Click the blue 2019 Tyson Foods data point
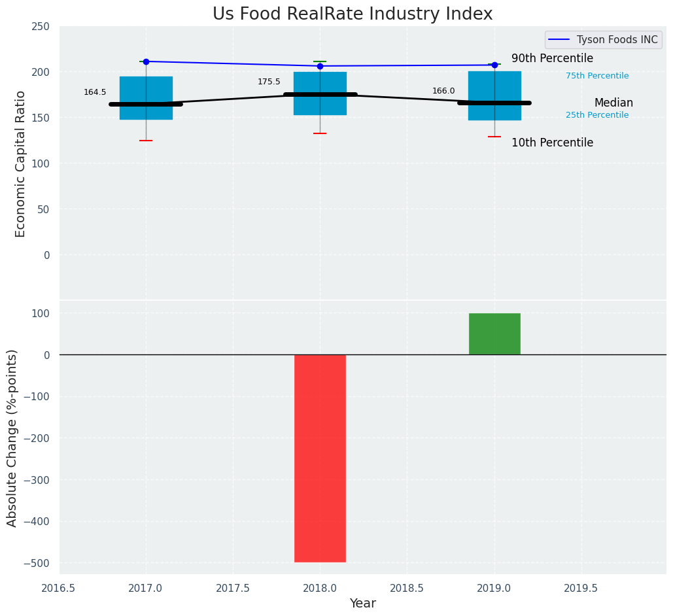The width and height of the screenshot is (673, 616). (x=494, y=65)
